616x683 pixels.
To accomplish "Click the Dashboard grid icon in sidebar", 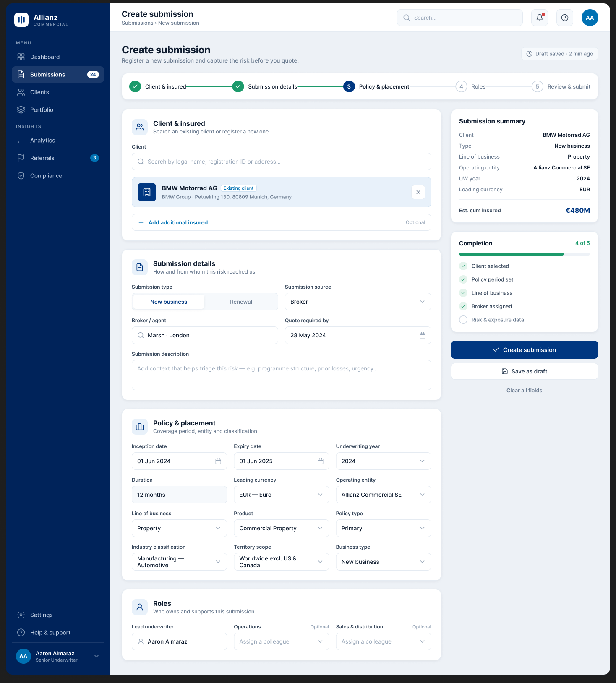I will (21, 57).
